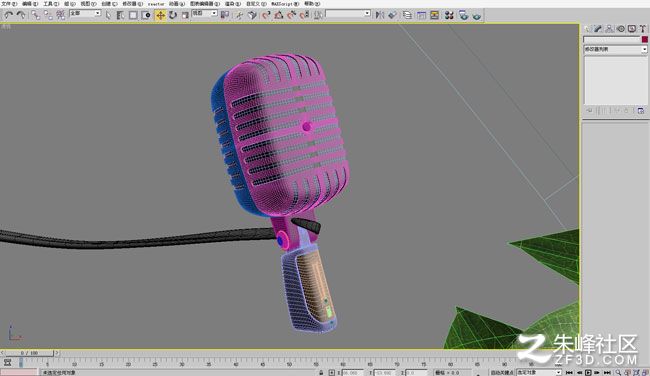Select the Rotate tool icon
The width and height of the screenshot is (650, 376).
[172, 15]
